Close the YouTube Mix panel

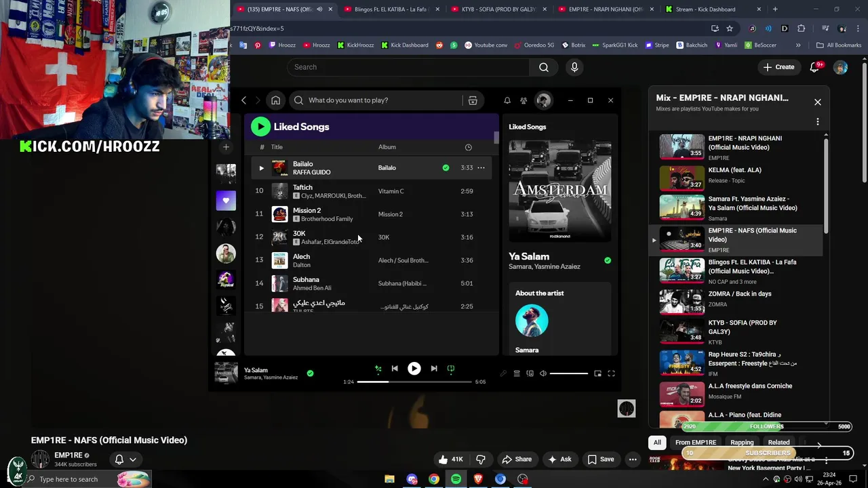coord(818,102)
